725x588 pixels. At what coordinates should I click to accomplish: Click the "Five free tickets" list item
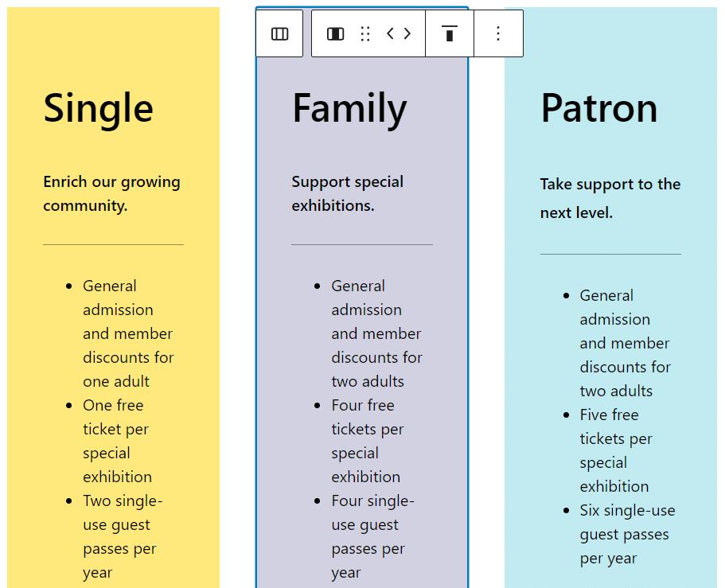coord(614,450)
